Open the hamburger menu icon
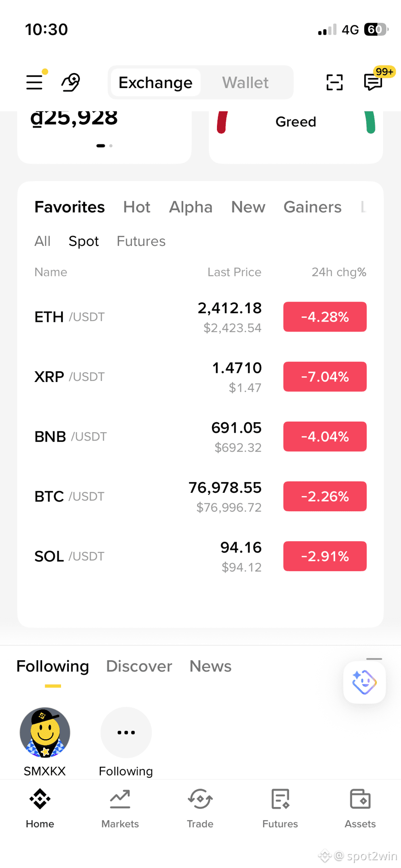The width and height of the screenshot is (401, 868). [34, 82]
